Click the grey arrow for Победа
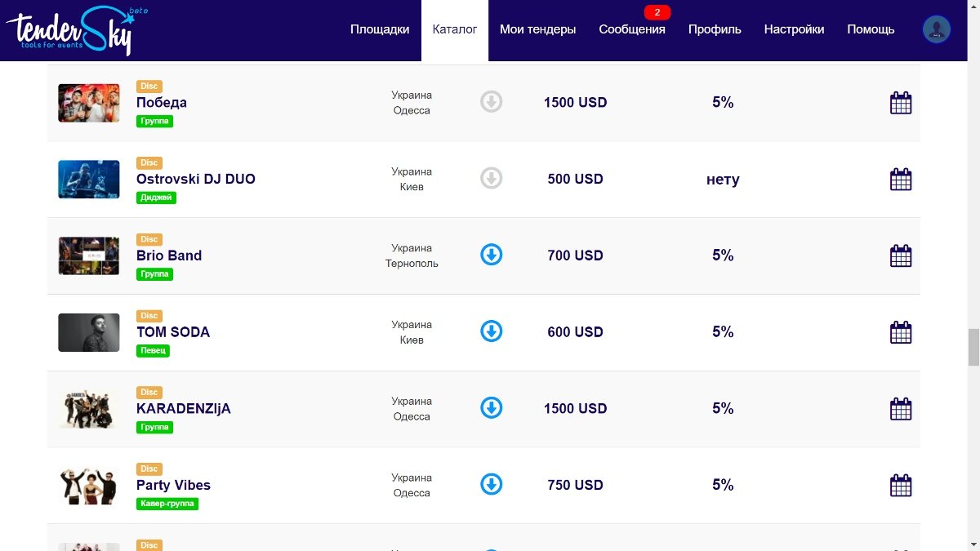980x551 pixels. (x=491, y=102)
